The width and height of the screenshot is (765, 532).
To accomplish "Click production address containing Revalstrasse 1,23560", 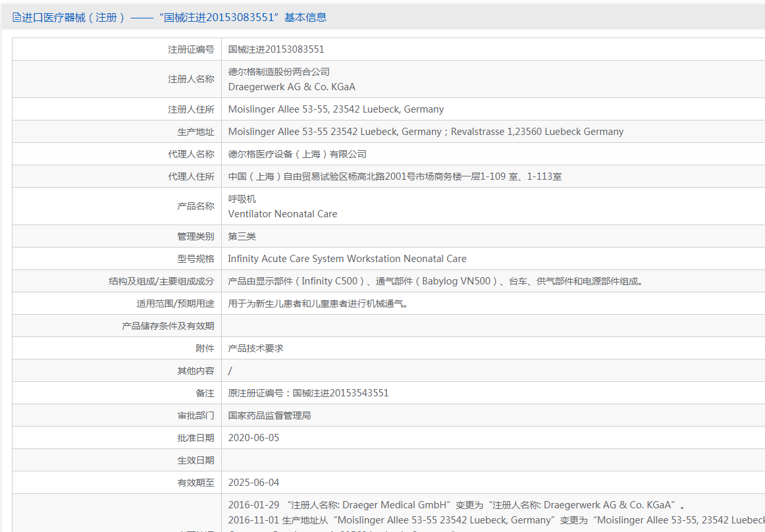I will pyautogui.click(x=426, y=132).
